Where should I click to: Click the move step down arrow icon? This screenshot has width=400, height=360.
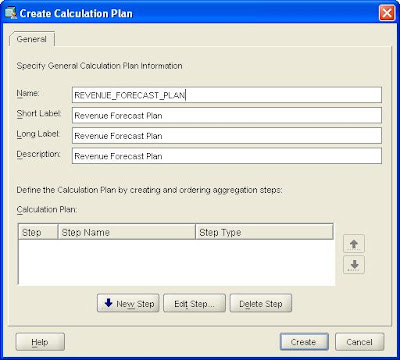pos(354,265)
